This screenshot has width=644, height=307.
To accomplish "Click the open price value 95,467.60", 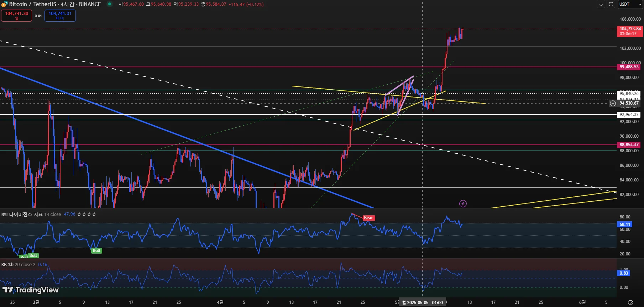I will (x=133, y=4).
